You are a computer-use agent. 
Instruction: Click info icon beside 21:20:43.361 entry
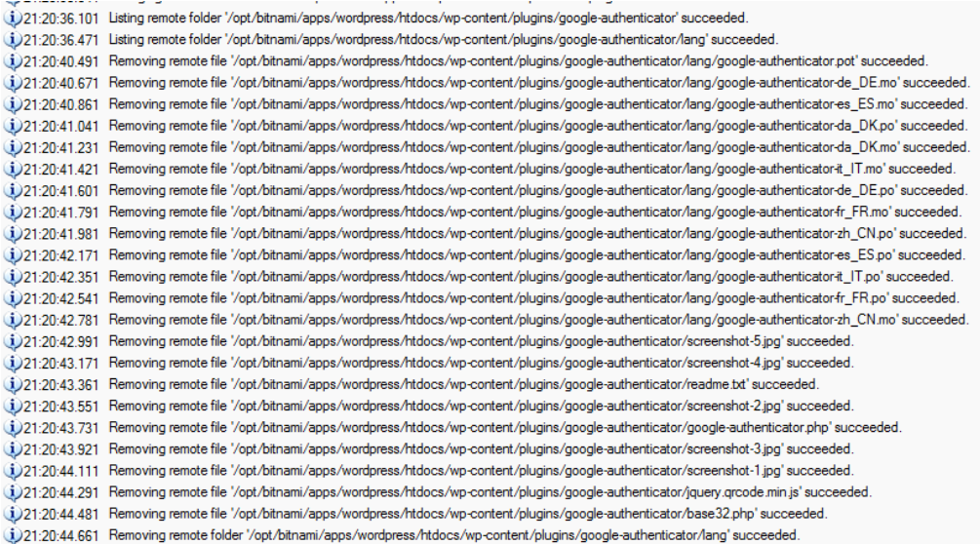[x=13, y=385]
